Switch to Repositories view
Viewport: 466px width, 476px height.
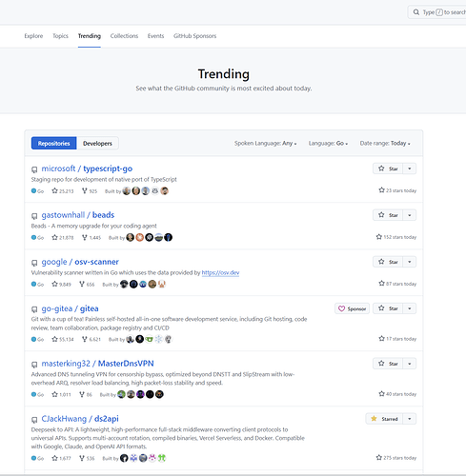[53, 143]
